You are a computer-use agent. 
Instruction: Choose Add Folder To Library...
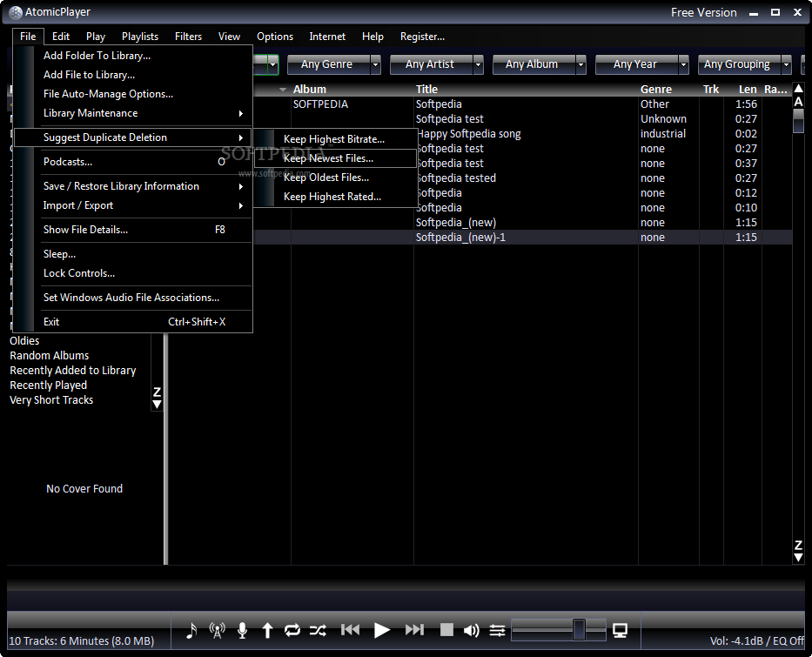click(132, 56)
